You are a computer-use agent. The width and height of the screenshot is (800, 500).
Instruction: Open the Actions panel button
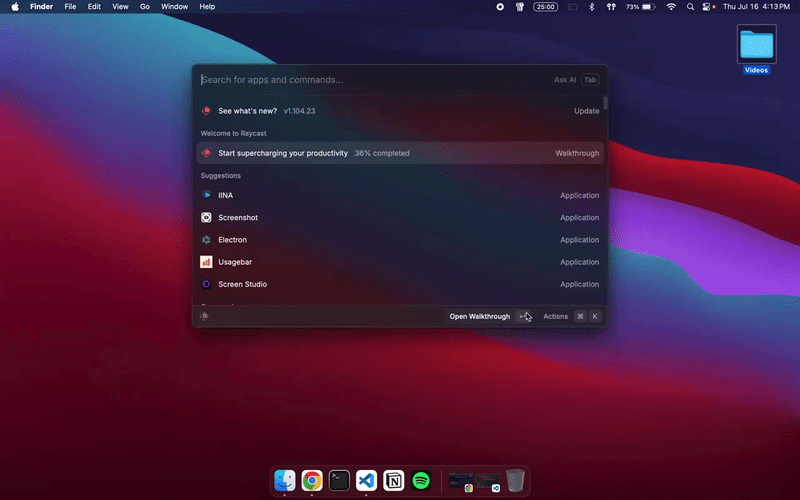(571, 316)
